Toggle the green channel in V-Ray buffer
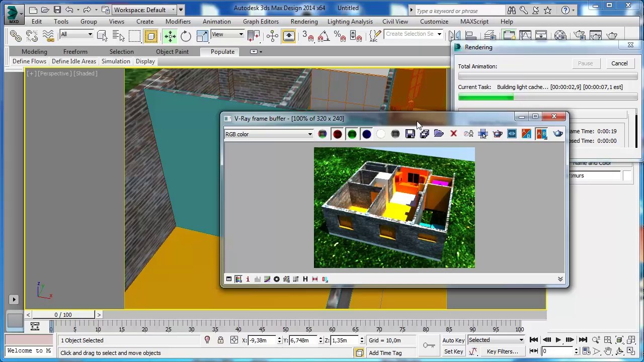The image size is (644, 362). pyautogui.click(x=352, y=134)
